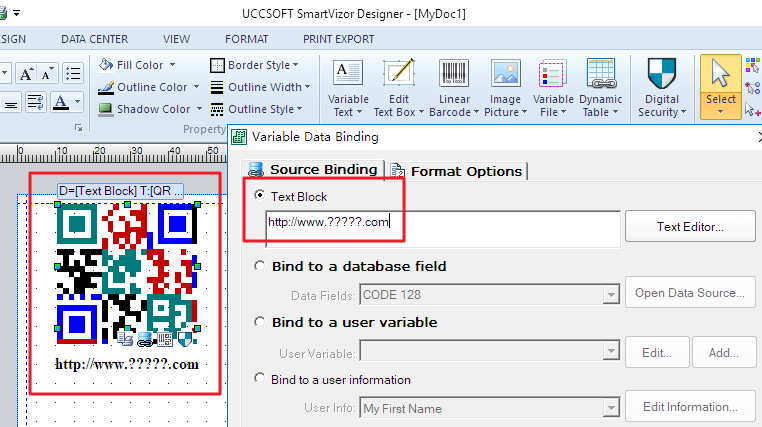
Task: Click the link icon under QR code
Action: point(145,339)
